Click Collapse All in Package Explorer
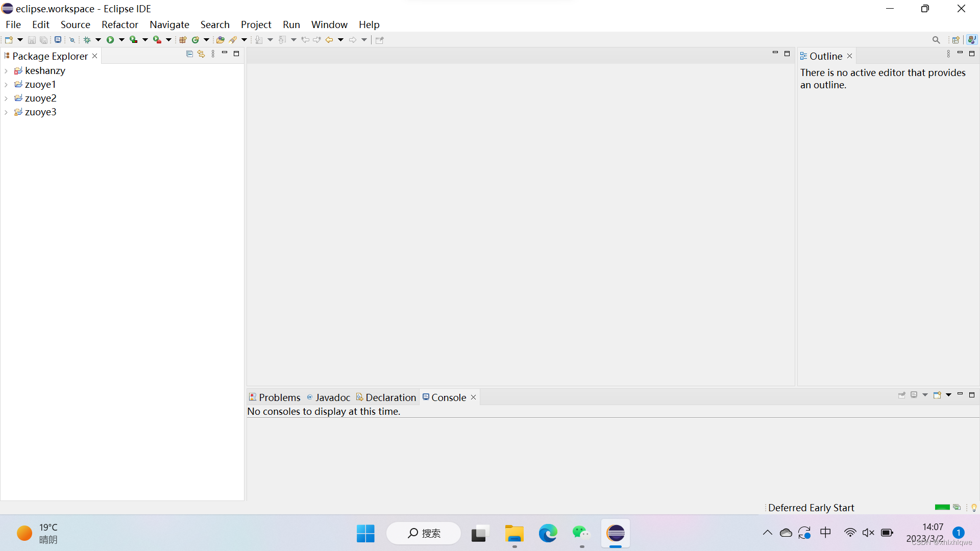980x551 pixels. coord(189,54)
